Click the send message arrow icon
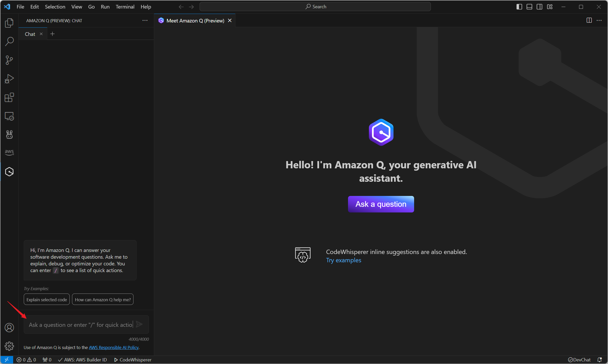 tap(139, 324)
